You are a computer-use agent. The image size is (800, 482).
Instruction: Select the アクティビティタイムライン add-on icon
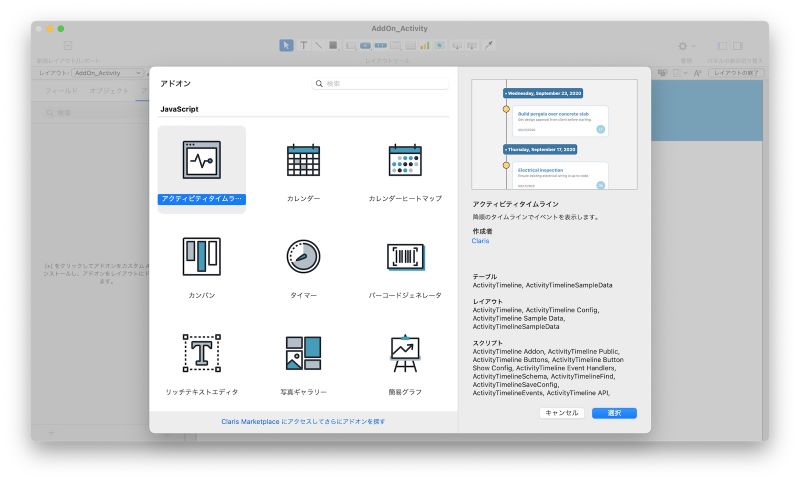point(202,160)
